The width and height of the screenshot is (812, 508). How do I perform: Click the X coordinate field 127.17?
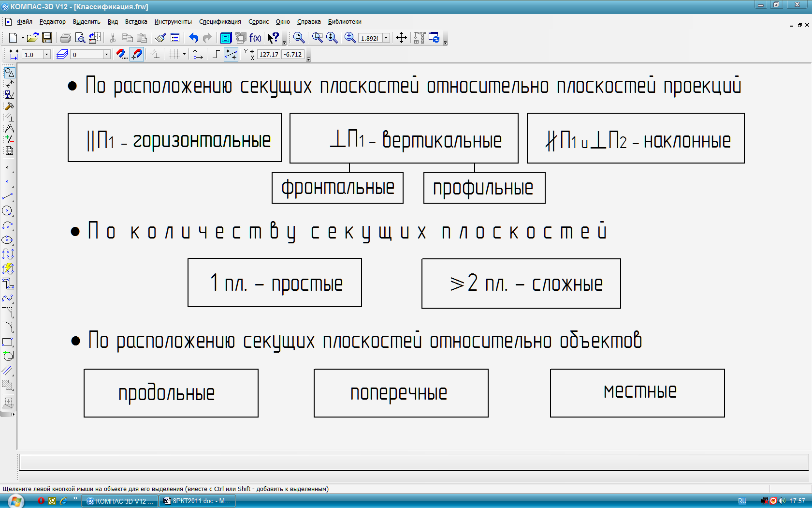(269, 55)
